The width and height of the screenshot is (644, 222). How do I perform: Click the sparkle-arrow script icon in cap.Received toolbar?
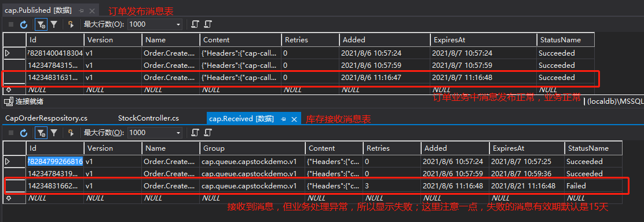coord(71,132)
